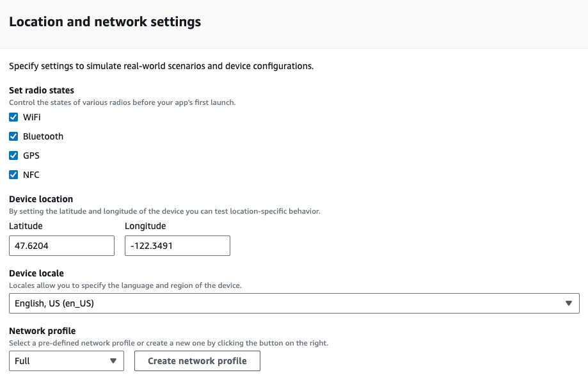
Task: Click the WiFi label text
Action: point(31,117)
